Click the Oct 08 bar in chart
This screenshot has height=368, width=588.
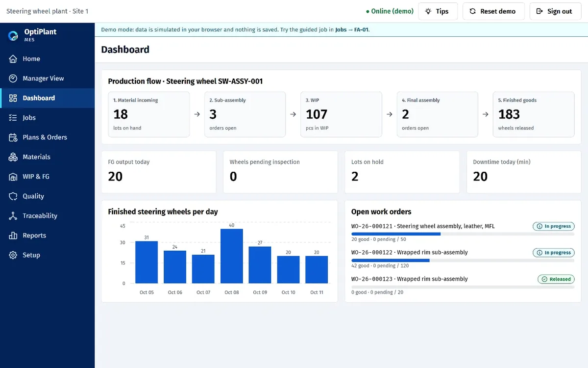(232, 256)
